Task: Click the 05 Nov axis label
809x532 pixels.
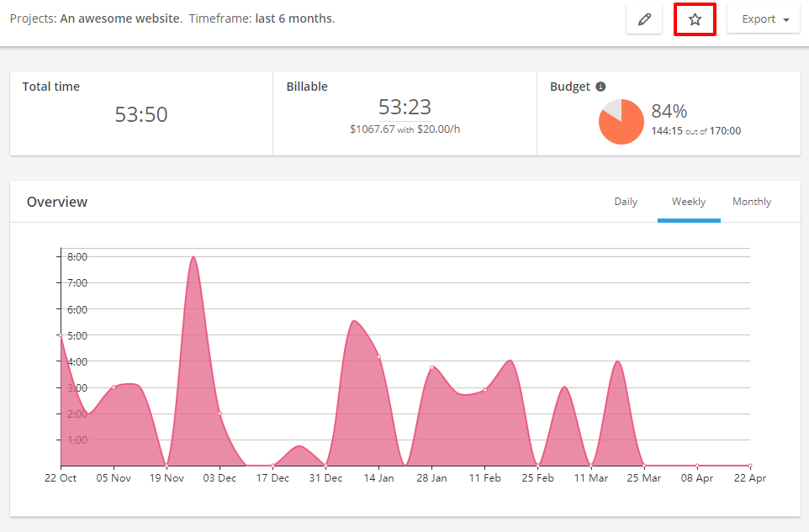Action: tap(114, 478)
